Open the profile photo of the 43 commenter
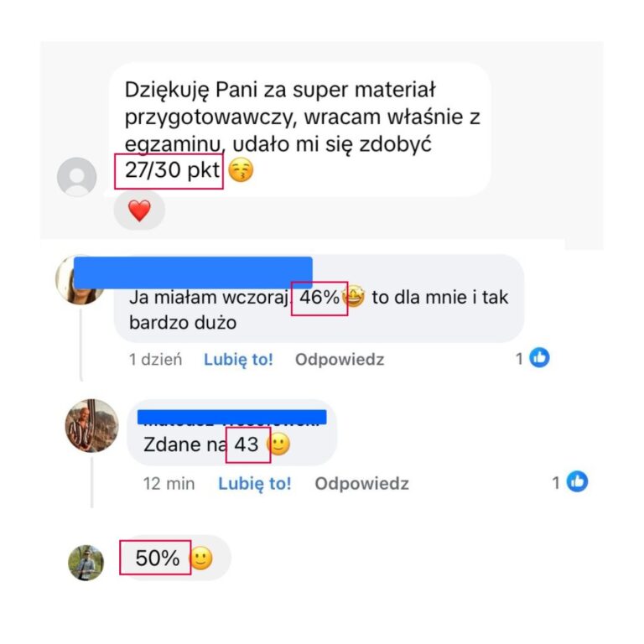The width and height of the screenshot is (644, 644). (x=91, y=425)
